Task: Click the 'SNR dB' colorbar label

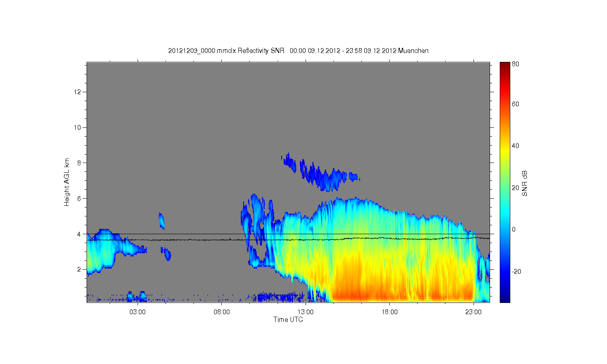Action: click(525, 183)
